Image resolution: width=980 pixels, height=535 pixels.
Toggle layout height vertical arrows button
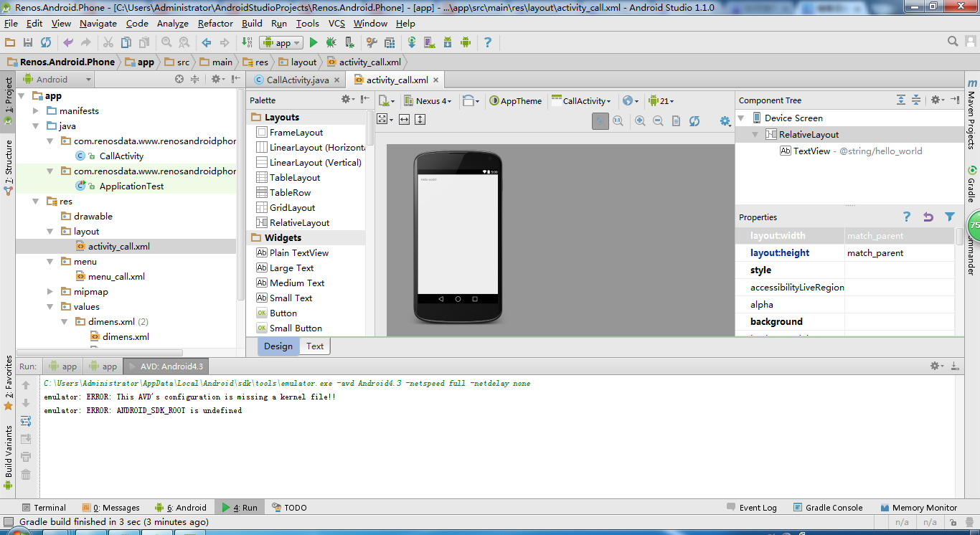click(x=420, y=120)
